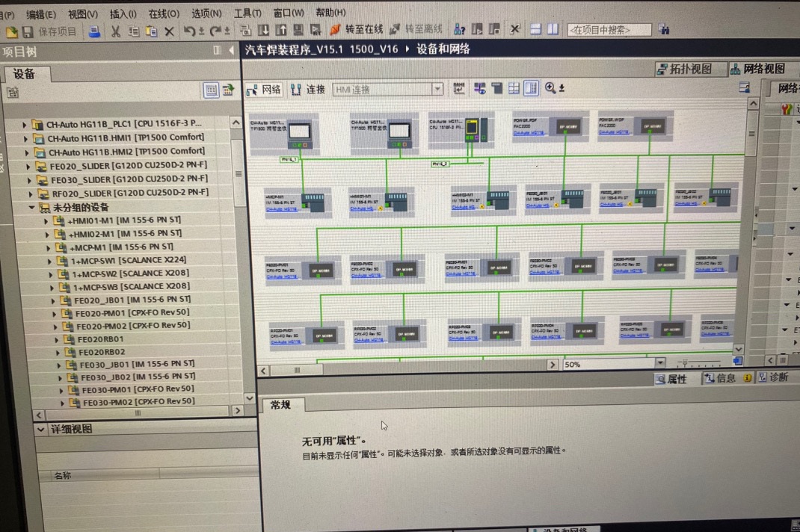Collapse the Details view (详细视图) section
Screen dimensions: 800x532
[x=41, y=430]
